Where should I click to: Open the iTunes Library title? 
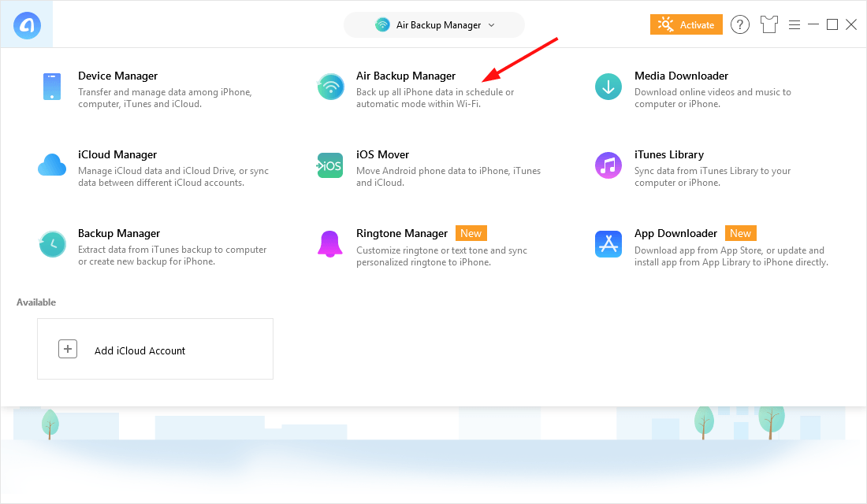669,154
